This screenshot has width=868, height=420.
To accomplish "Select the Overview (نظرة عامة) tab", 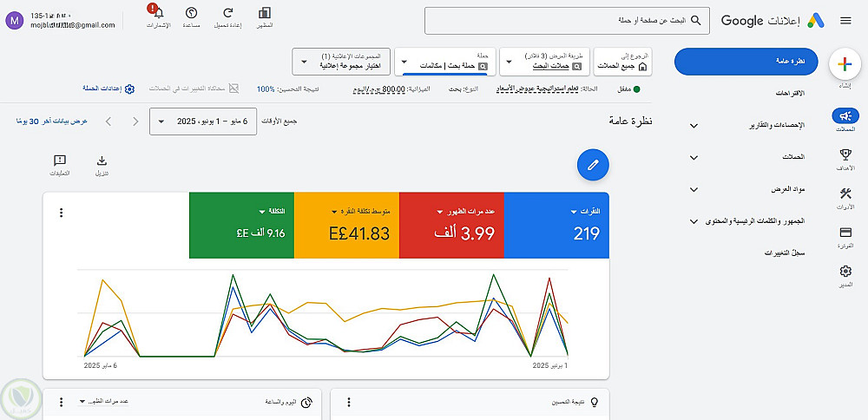I will 746,62.
